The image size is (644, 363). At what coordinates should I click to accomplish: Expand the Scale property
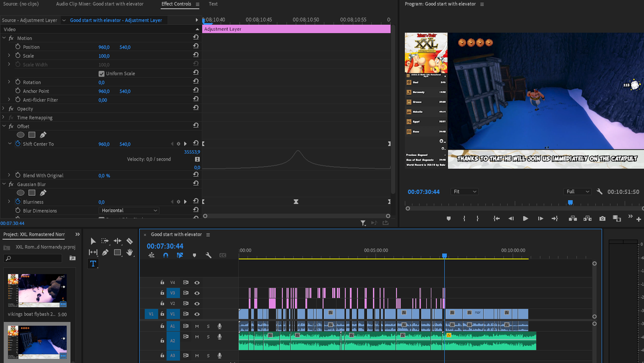(9, 56)
